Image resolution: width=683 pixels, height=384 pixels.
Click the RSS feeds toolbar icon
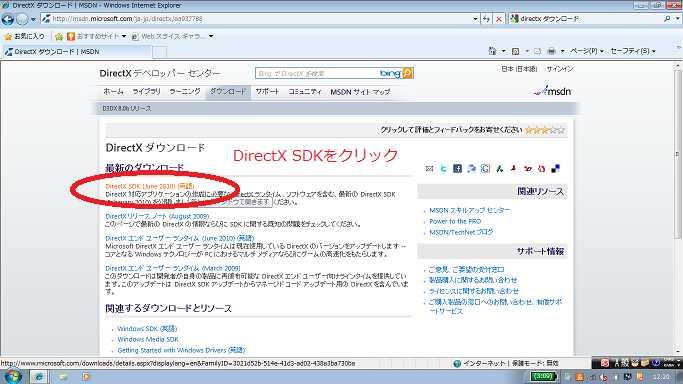[x=515, y=51]
